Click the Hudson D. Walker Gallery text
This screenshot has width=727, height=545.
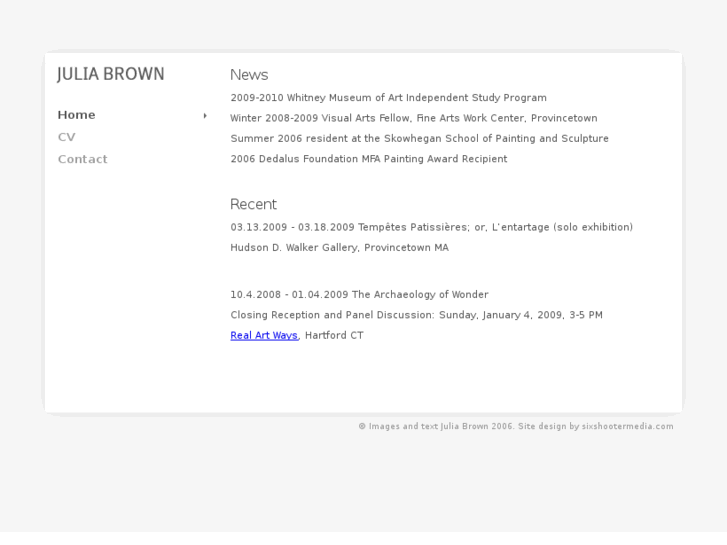click(339, 247)
